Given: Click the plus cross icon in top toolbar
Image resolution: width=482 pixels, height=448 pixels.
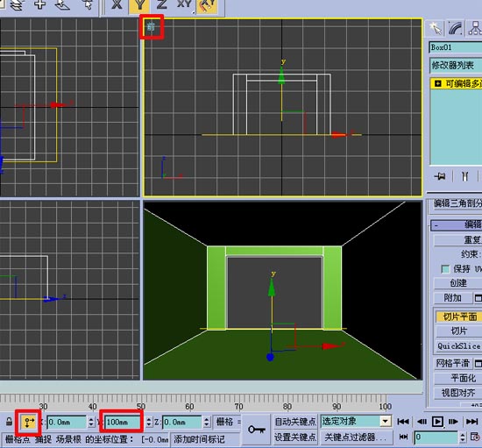Looking at the screenshot, I should [39, 4].
